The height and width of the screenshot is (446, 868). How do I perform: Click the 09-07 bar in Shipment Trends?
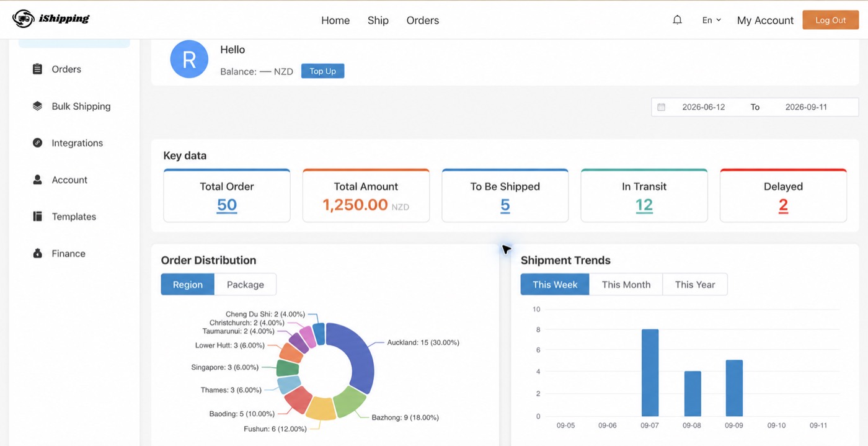pos(650,373)
